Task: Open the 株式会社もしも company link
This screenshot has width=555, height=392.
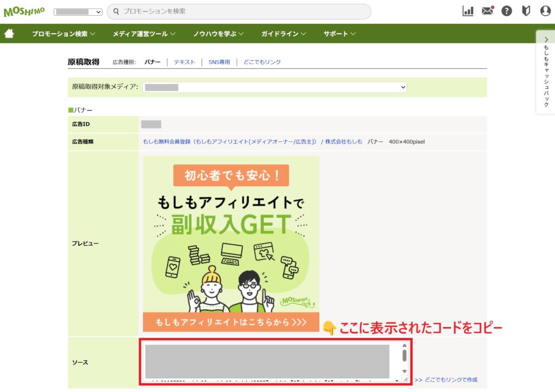Action: (343, 141)
